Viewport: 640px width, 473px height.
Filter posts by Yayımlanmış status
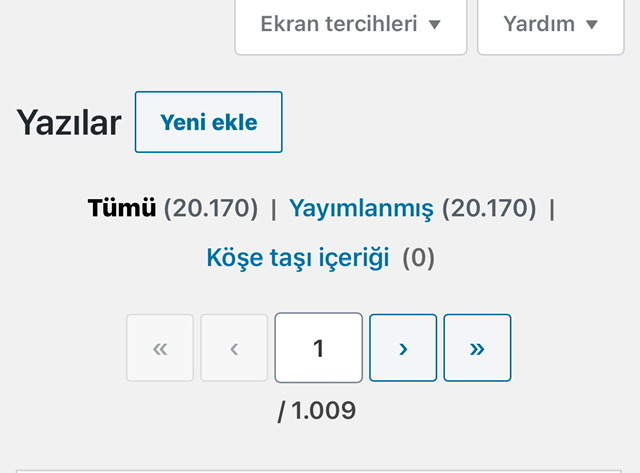click(x=361, y=209)
